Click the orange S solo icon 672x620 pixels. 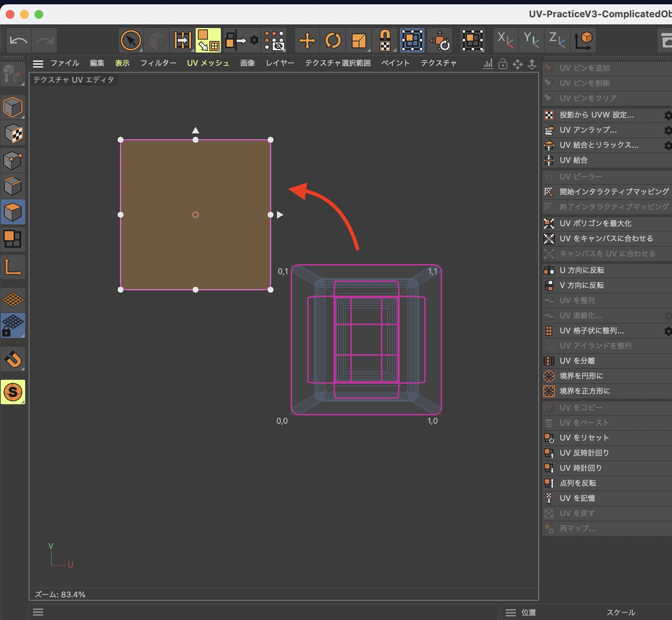[x=13, y=392]
